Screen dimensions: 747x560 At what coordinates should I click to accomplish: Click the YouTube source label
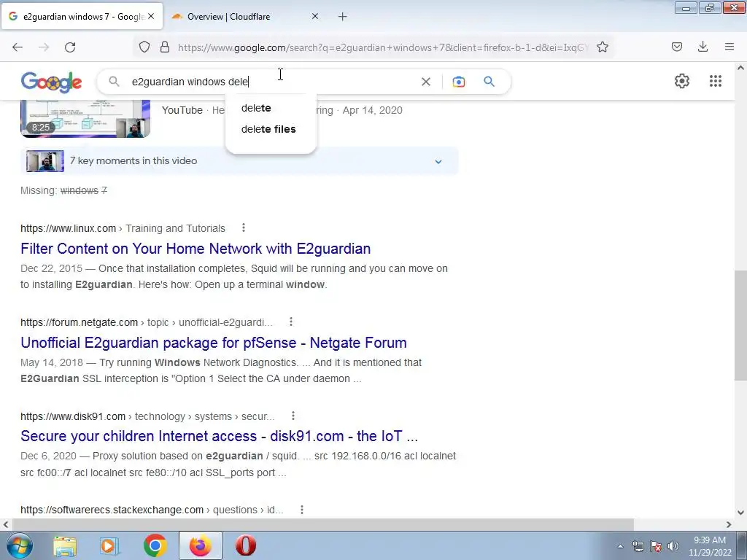[x=182, y=111]
